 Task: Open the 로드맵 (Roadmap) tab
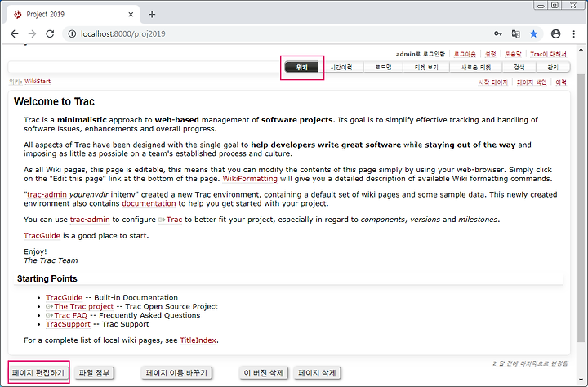[x=383, y=67]
